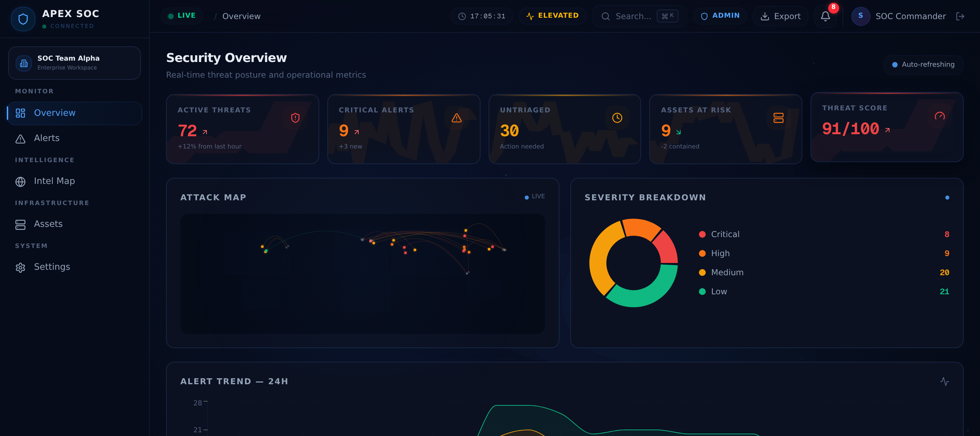Click the ADMIN role badge

coord(720,16)
